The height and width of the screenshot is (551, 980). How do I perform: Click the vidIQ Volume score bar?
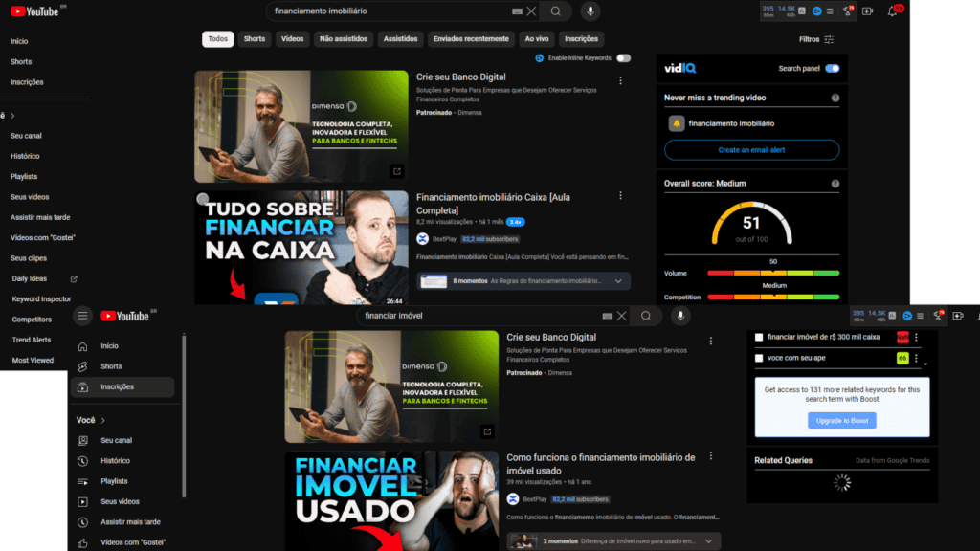pos(772,273)
